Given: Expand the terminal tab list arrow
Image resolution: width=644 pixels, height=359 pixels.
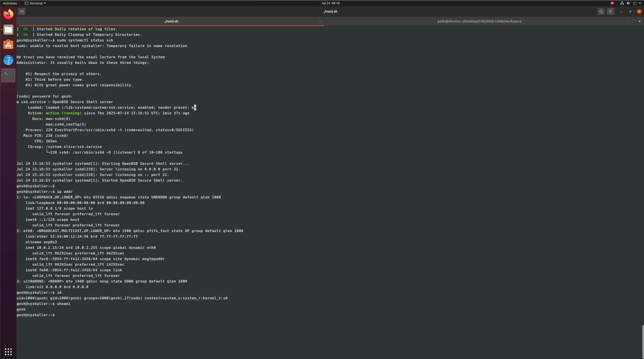Looking at the screenshot, I should click(x=640, y=22).
